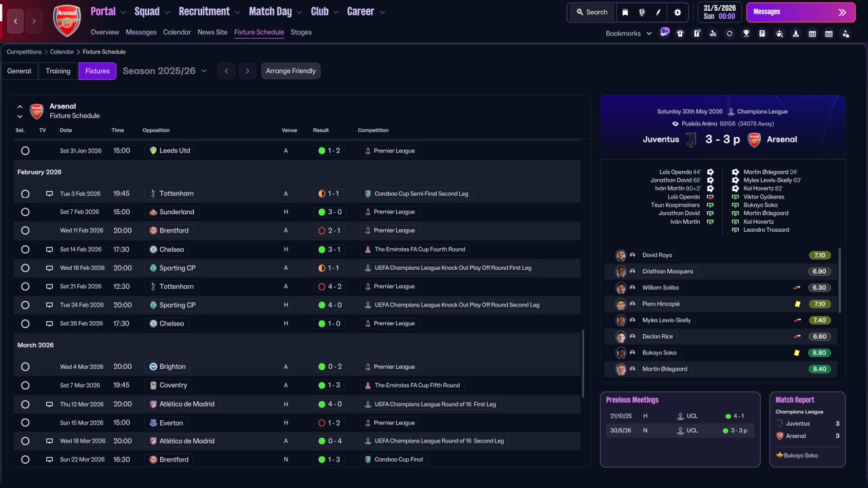Click the circular refresh arrows bookmark icon
Screen dimensions: 868x488
click(730, 33)
